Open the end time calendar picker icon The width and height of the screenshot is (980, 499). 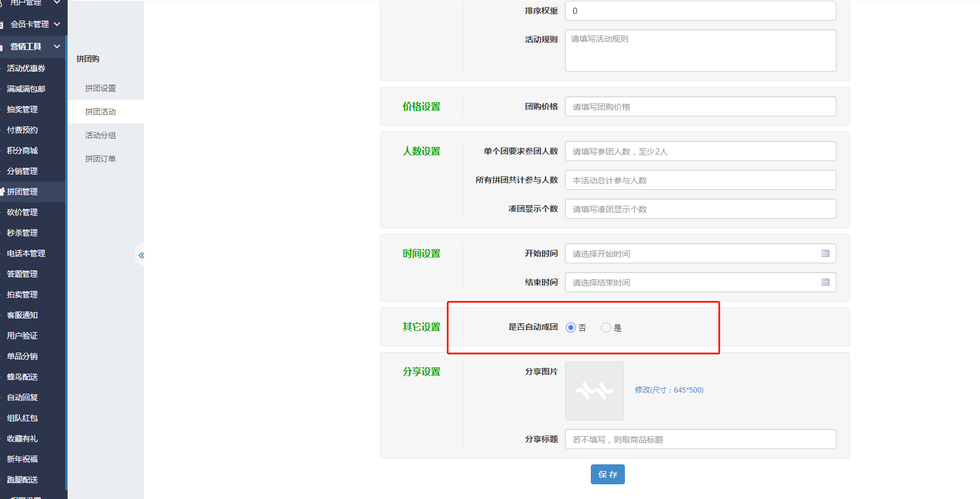click(x=825, y=282)
